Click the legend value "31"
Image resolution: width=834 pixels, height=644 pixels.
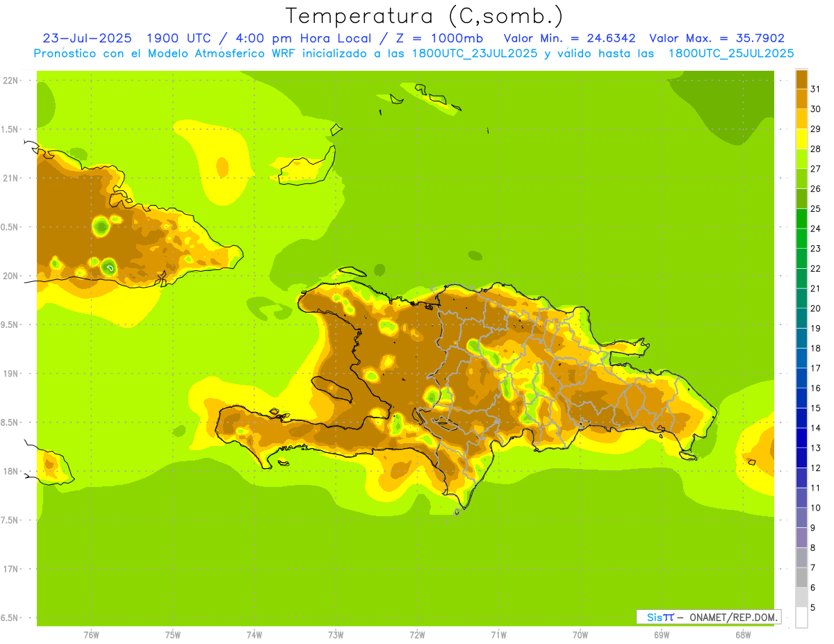click(815, 89)
